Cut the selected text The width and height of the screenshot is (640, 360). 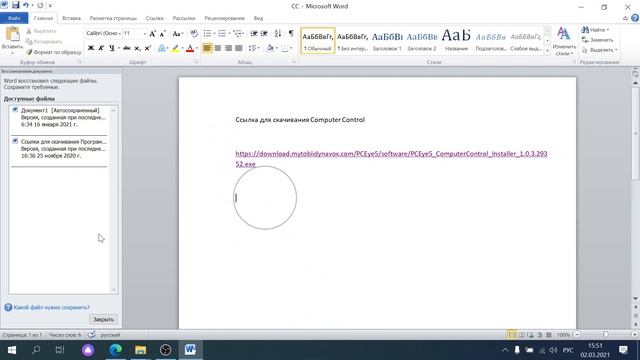[x=41, y=31]
